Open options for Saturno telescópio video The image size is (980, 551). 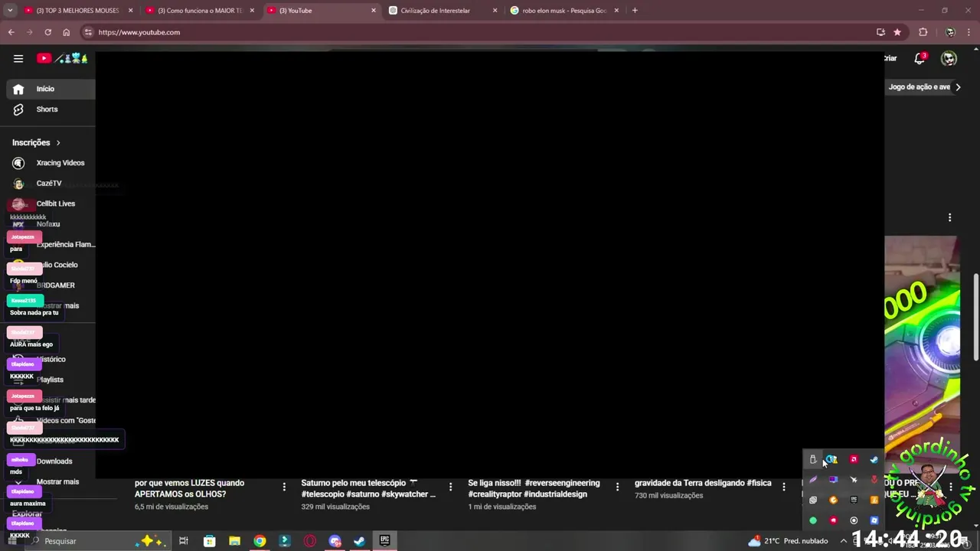(x=450, y=487)
